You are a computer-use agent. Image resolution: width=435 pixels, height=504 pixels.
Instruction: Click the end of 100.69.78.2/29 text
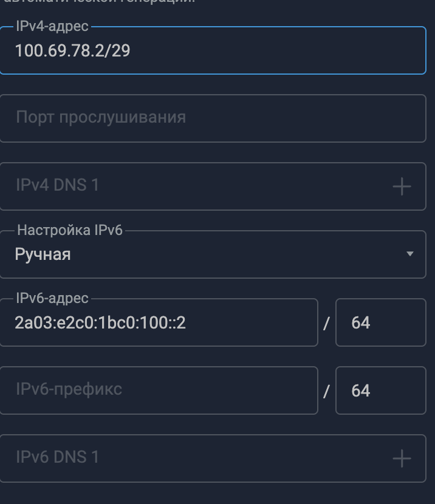click(x=130, y=51)
